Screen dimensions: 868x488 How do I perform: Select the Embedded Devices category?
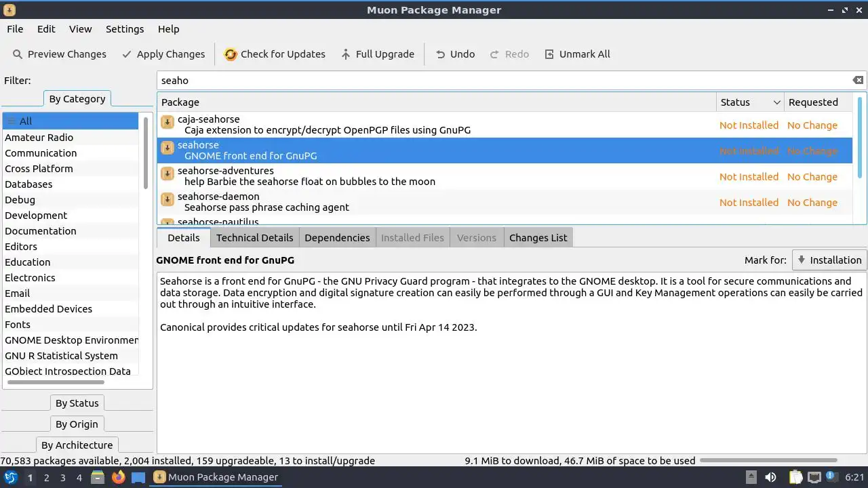tap(71, 309)
